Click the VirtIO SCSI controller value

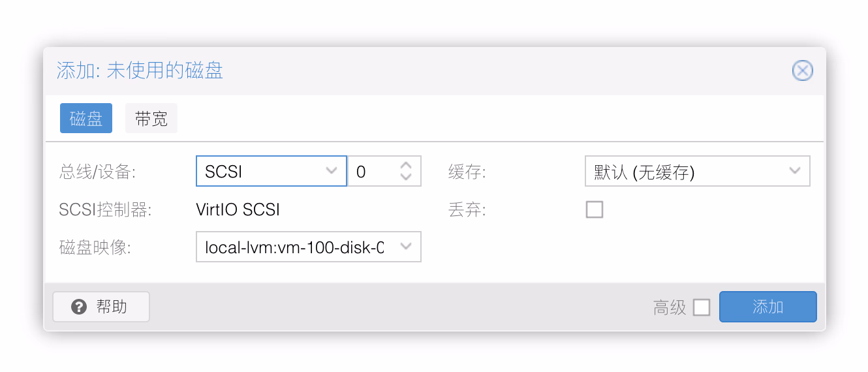tap(238, 209)
